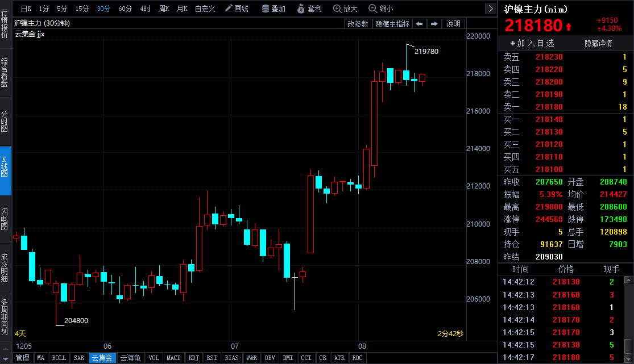634x364 pixels.
Task: Open 分时图 sidebar panel
Action: 5,122
